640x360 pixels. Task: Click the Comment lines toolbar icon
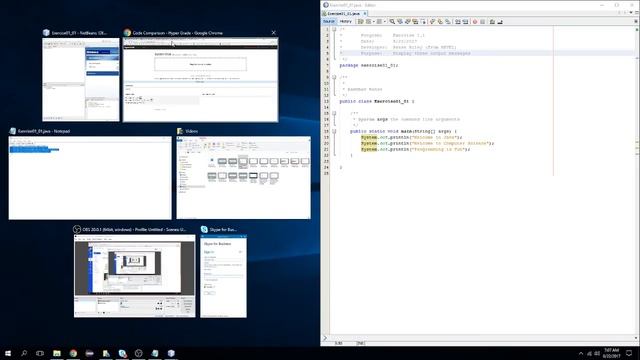pyautogui.click(x=492, y=22)
